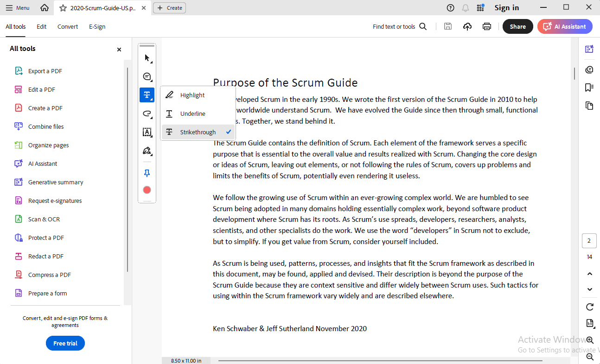Expand the text markup tool flyout
Image resolution: width=600 pixels, height=364 pixels.
coord(147,95)
